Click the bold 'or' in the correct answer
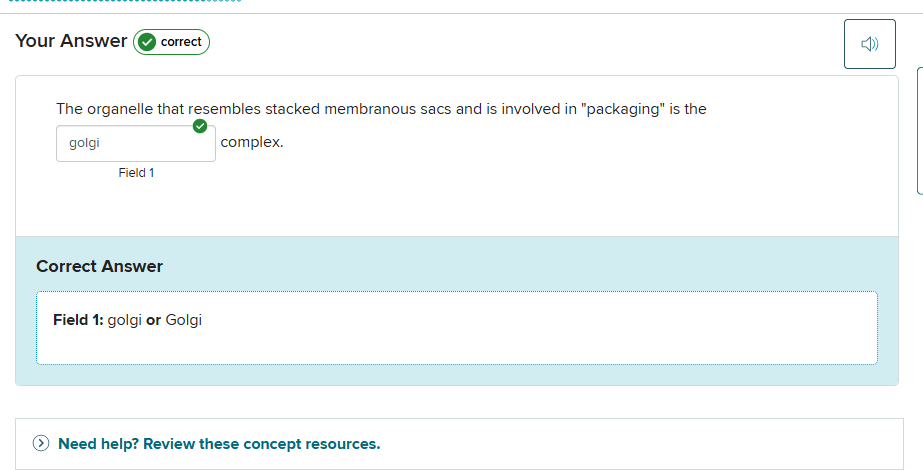Image resolution: width=923 pixels, height=470 pixels. tap(153, 320)
